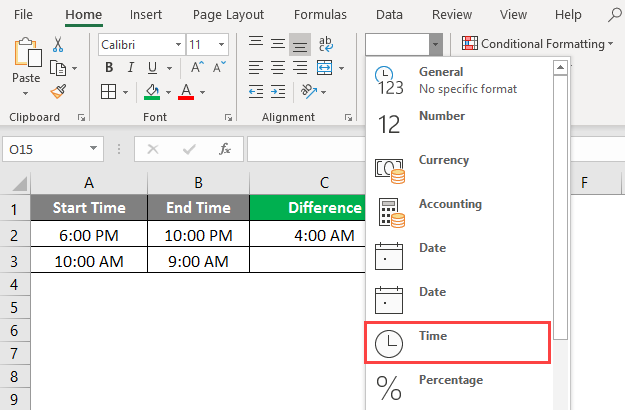Switch to the Page Layout tab
This screenshot has height=410, width=625.
pyautogui.click(x=230, y=15)
